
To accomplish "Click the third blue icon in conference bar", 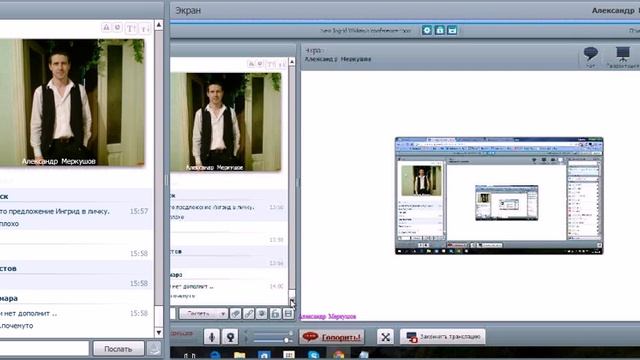I will tap(452, 30).
